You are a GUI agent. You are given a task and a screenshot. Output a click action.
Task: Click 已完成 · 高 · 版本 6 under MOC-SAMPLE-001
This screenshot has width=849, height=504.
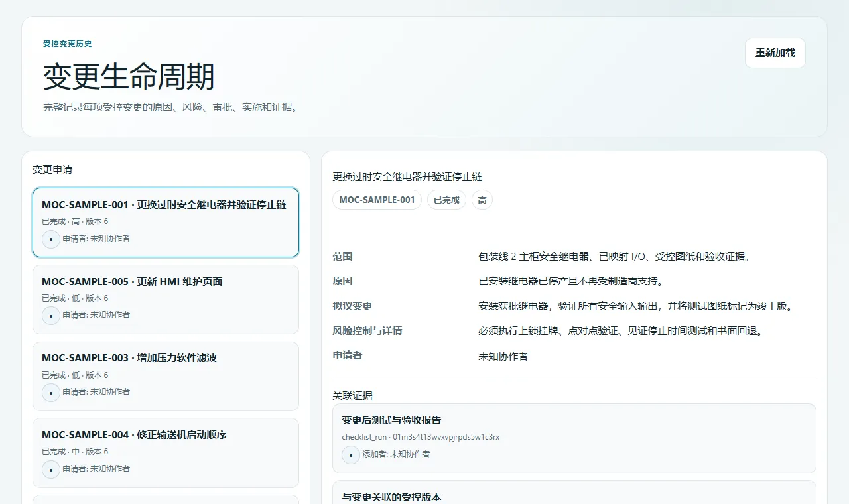(x=75, y=221)
